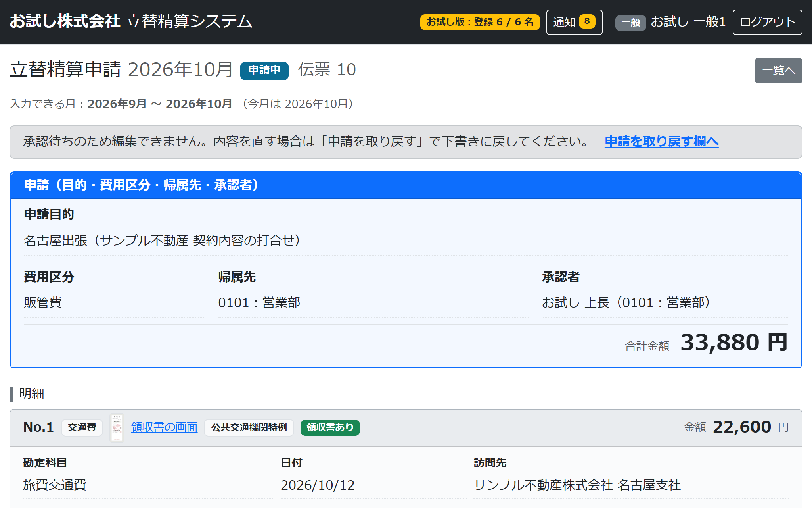Click the 交通費 category tag
The width and height of the screenshot is (812, 508).
pyautogui.click(x=82, y=427)
